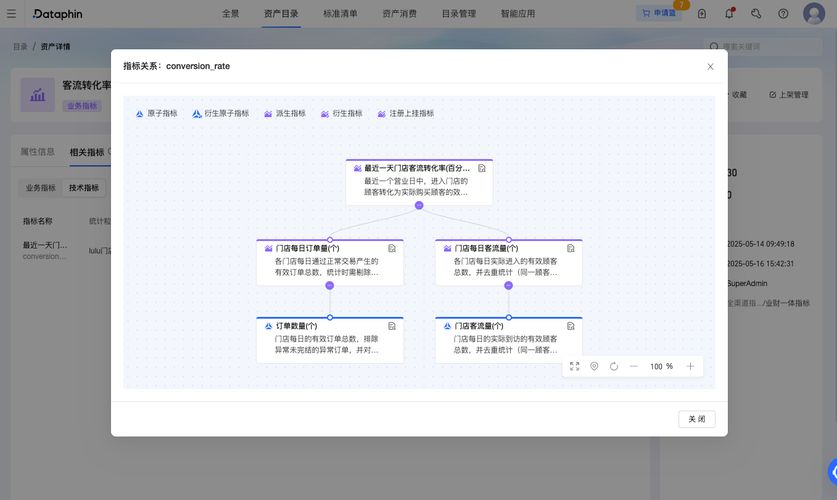This screenshot has height=500, width=837.
Task: Collapse children of 门店每日客流量 node
Action: click(509, 285)
